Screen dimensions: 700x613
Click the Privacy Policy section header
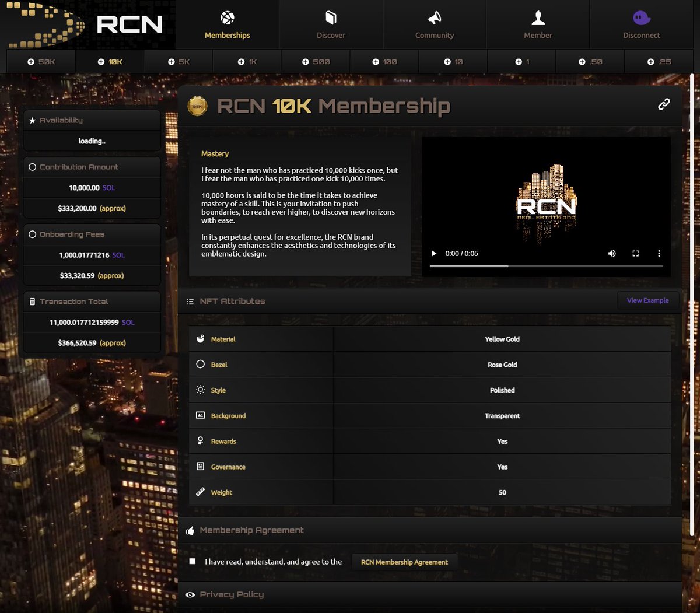click(x=430, y=595)
